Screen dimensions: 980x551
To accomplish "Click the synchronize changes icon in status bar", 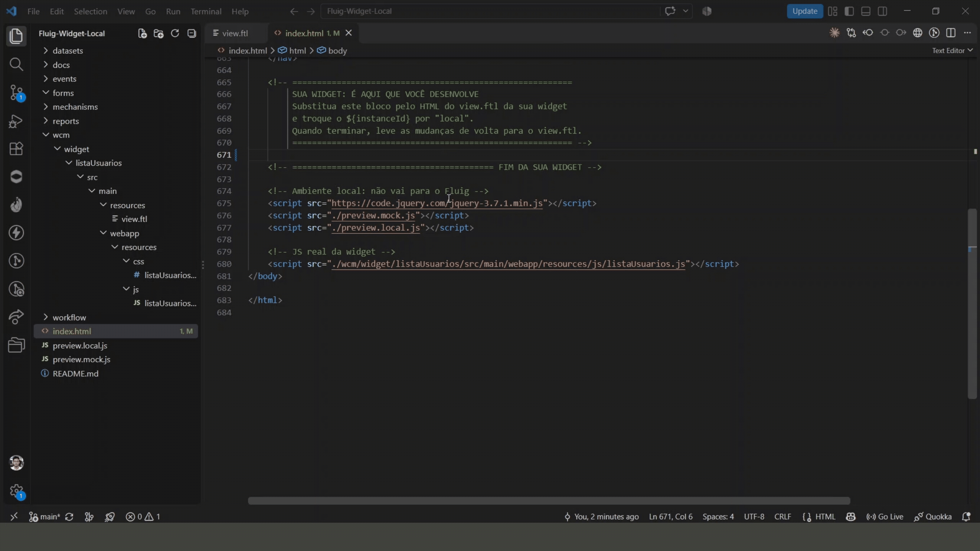I will coord(69,517).
